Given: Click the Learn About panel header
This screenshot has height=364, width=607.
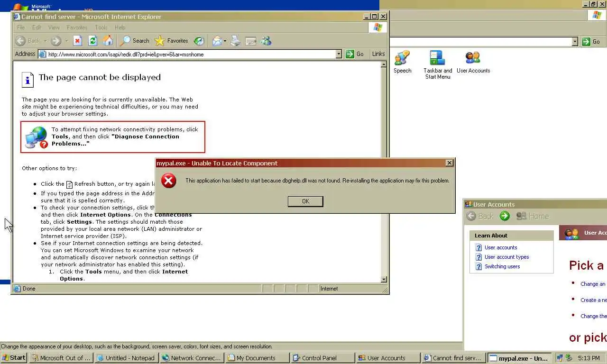Looking at the screenshot, I should [x=511, y=236].
